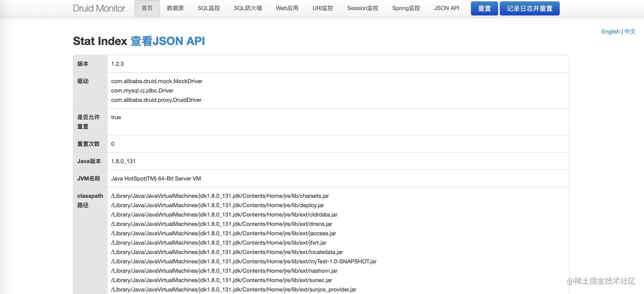Select Java version 1.8.0_131

[124, 161]
